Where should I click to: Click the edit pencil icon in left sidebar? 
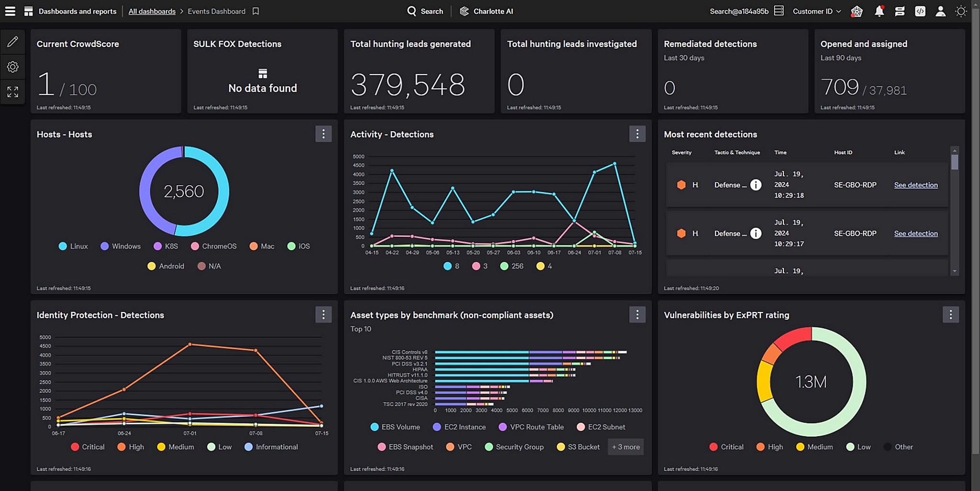(12, 42)
